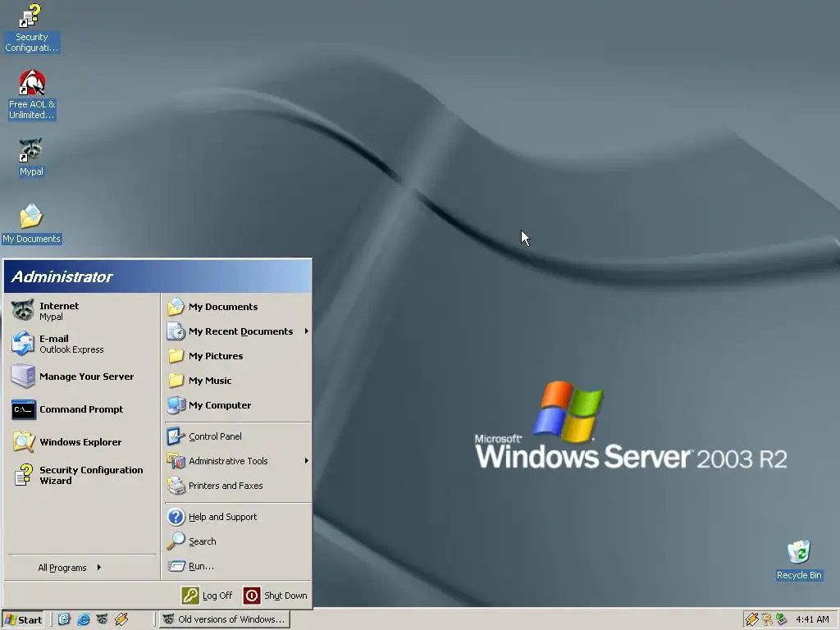
Task: Open E-mail Outlook Express in Start menu
Action: pos(83,344)
